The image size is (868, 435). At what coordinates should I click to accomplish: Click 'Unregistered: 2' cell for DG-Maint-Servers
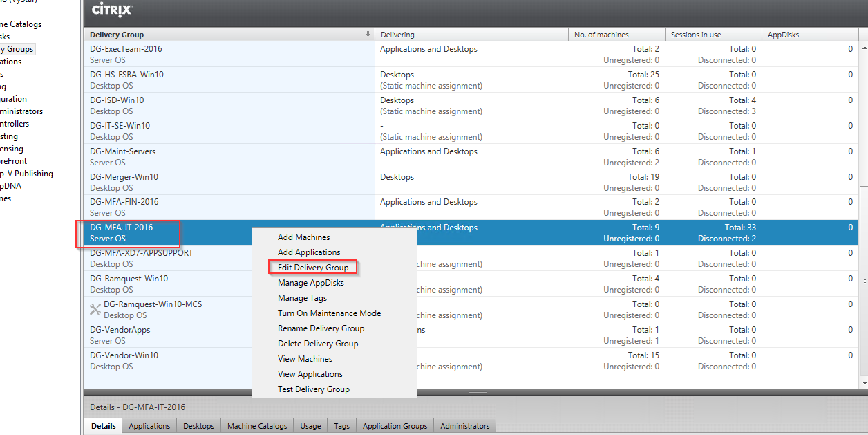(x=631, y=163)
